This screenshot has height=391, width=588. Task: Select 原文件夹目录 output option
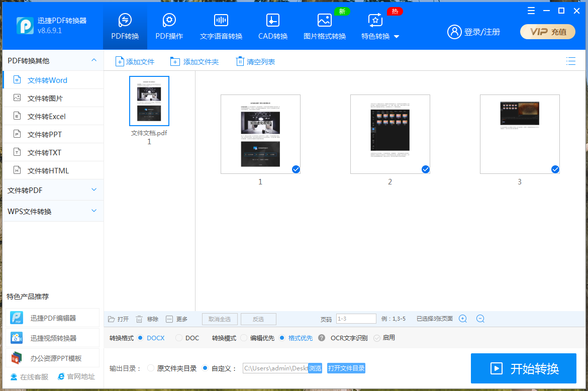(x=150, y=368)
